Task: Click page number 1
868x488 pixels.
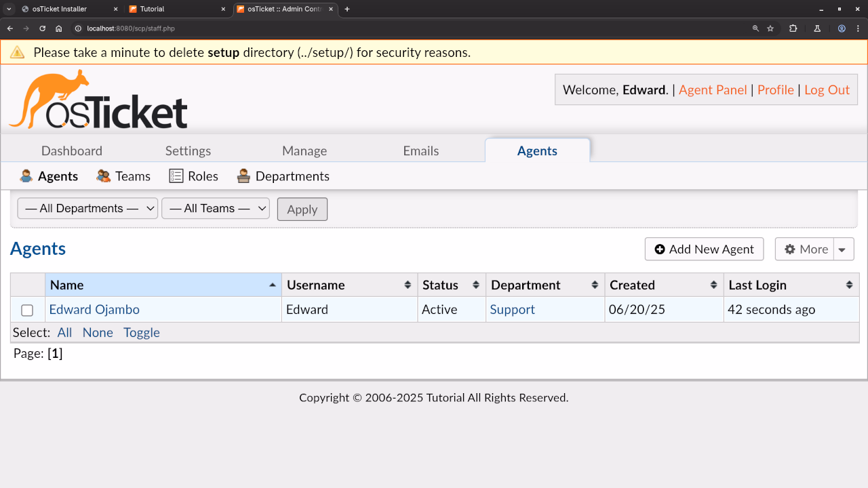Action: point(55,354)
